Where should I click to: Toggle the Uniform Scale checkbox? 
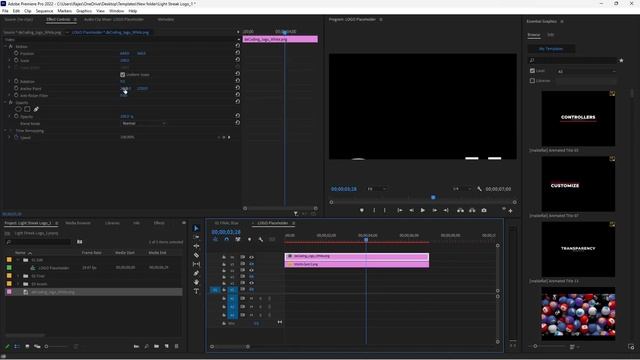[x=122, y=75]
